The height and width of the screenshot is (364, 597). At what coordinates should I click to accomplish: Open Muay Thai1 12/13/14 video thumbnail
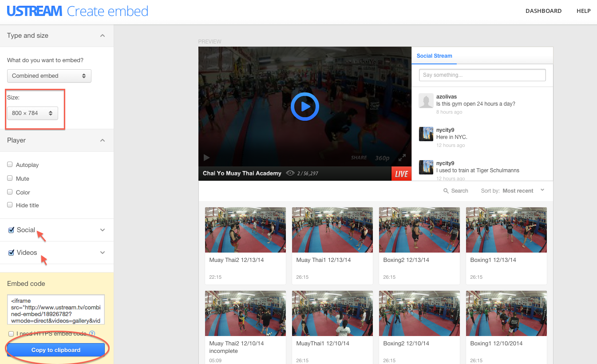click(x=332, y=230)
